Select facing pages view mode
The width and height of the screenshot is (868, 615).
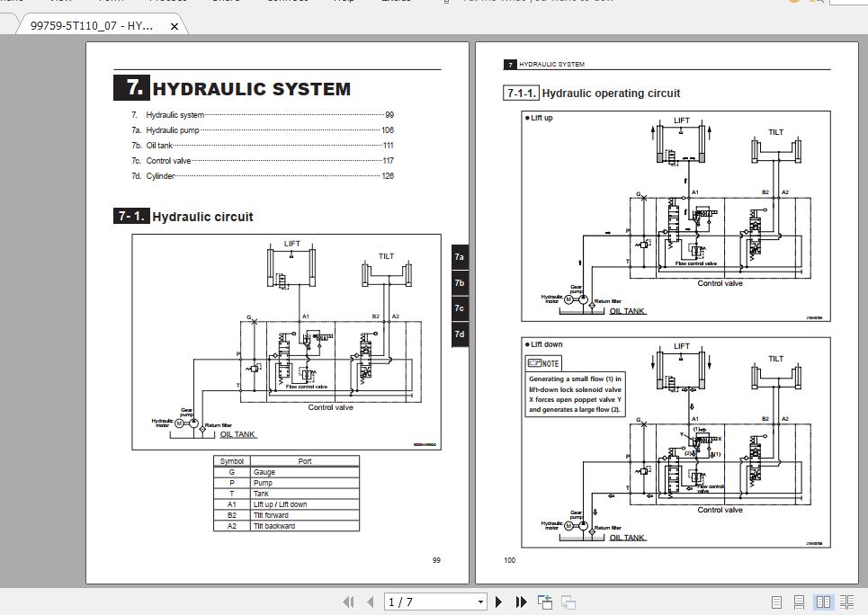coord(825,602)
